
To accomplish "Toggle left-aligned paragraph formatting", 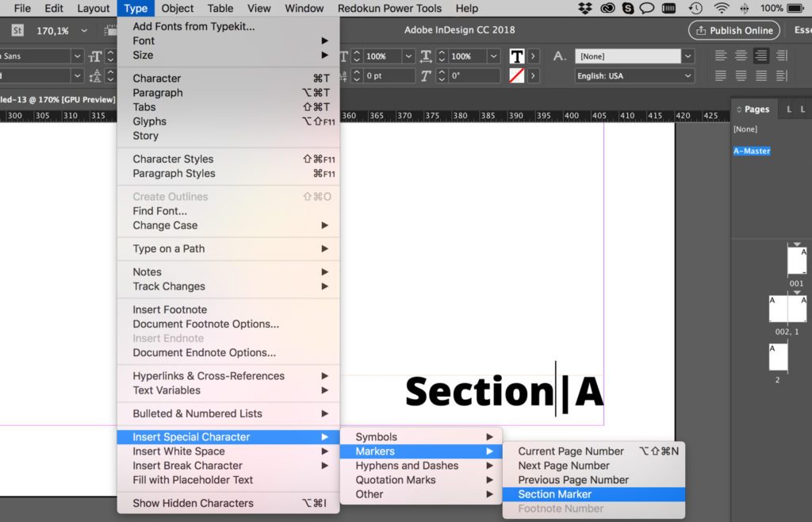I will [x=720, y=55].
